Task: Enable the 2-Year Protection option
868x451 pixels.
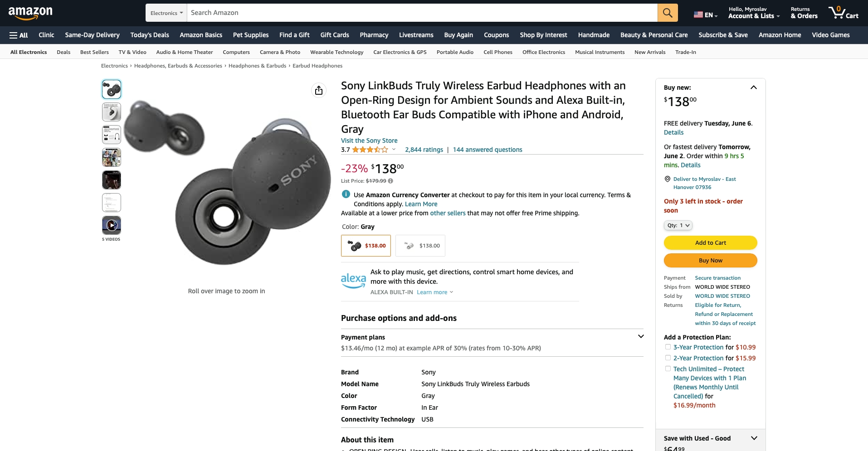Action: [x=668, y=358]
